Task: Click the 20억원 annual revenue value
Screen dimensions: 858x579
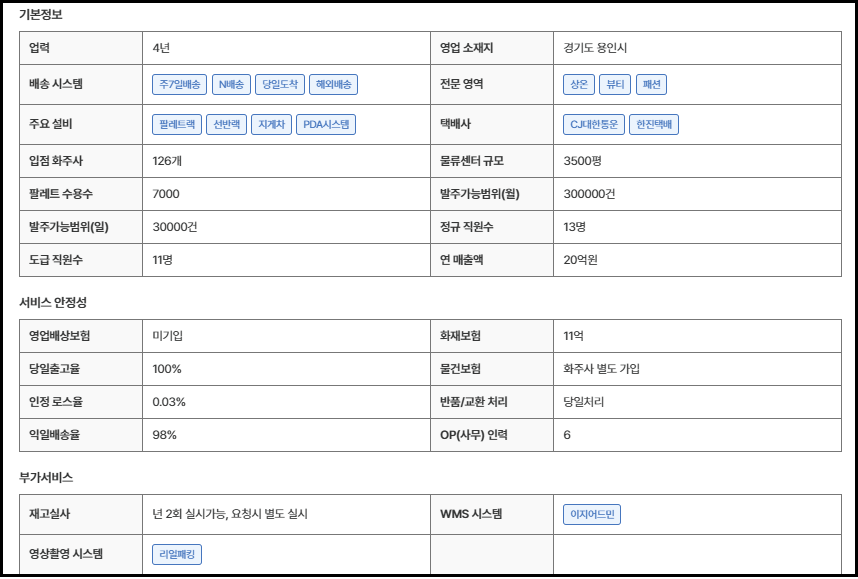Action: (x=580, y=260)
